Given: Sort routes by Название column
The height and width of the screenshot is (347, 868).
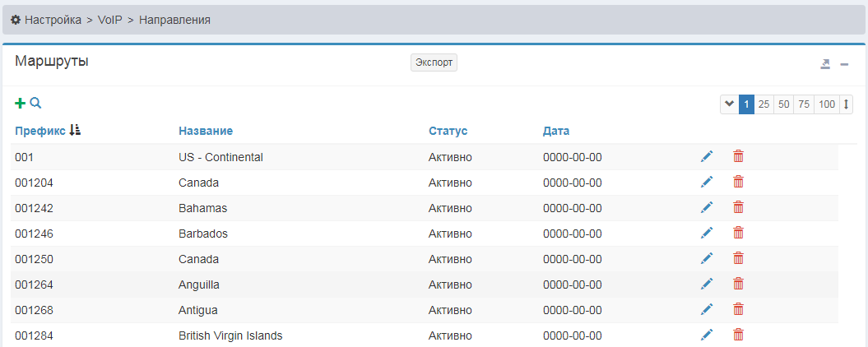Looking at the screenshot, I should [205, 131].
